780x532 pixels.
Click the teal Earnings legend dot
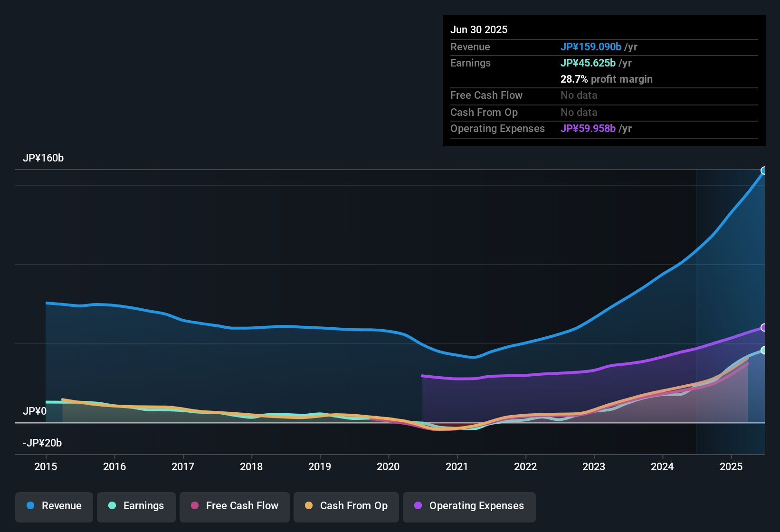[x=113, y=506]
